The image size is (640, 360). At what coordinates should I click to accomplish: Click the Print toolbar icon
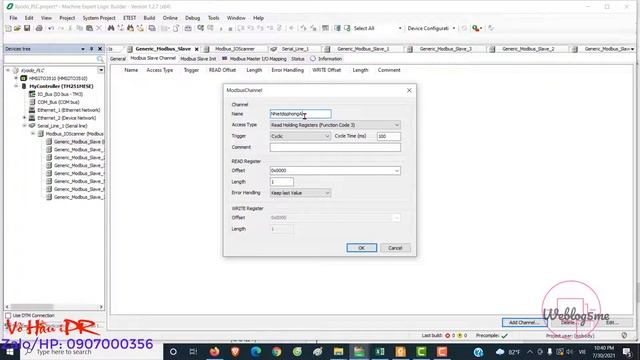tap(39, 28)
